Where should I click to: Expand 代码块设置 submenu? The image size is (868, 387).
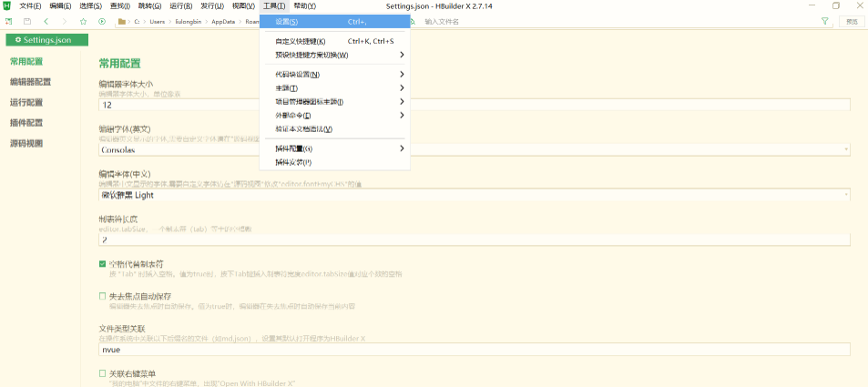tap(335, 74)
